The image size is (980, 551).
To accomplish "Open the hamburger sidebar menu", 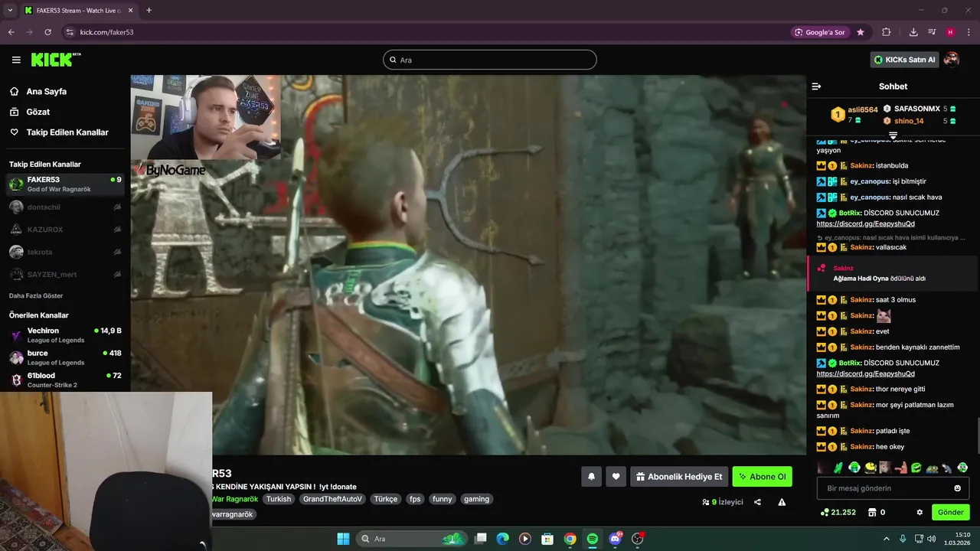I will (x=16, y=60).
